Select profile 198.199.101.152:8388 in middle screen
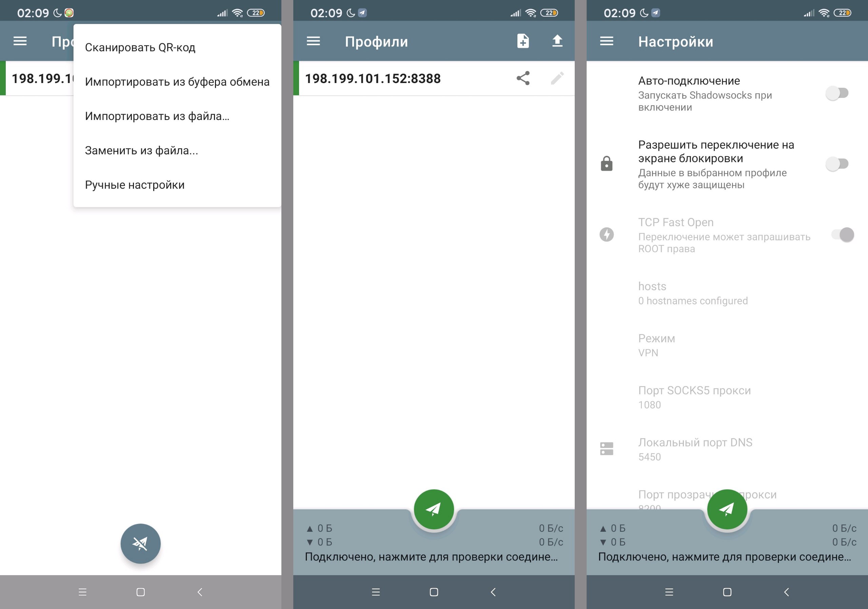The height and width of the screenshot is (609, 868). click(434, 78)
